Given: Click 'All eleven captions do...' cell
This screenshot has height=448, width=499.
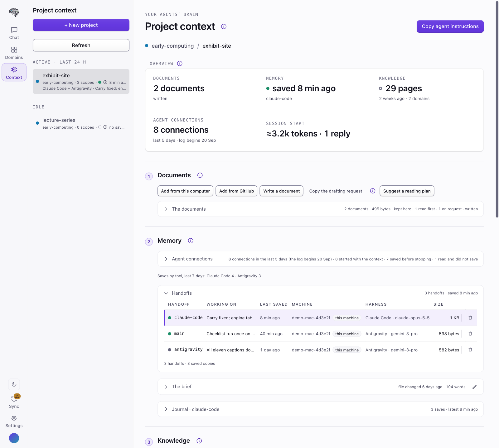Looking at the screenshot, I should pyautogui.click(x=230, y=350).
